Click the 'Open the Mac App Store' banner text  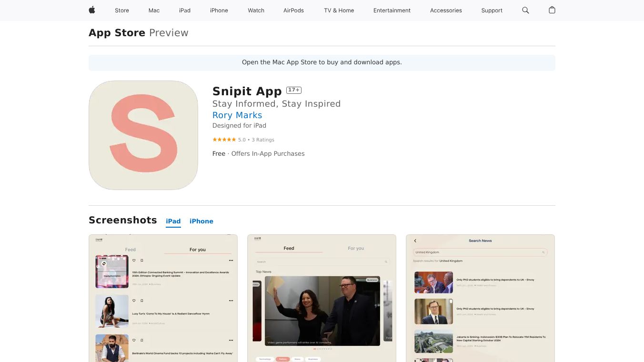point(322,62)
